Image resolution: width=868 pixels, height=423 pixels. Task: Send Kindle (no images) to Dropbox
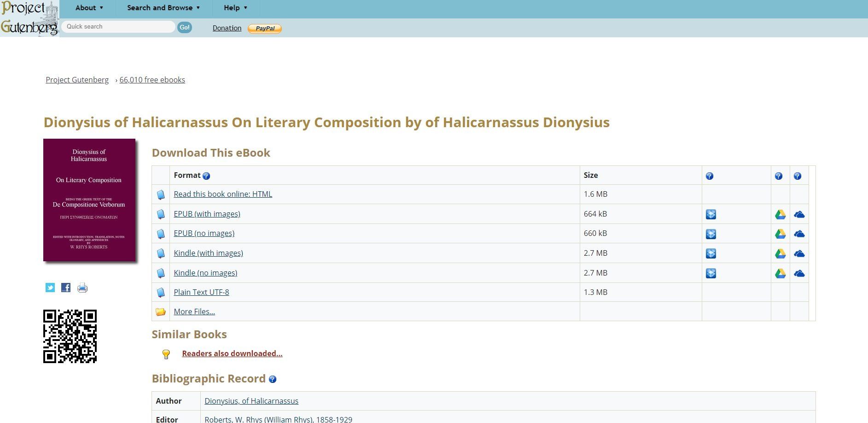[711, 273]
